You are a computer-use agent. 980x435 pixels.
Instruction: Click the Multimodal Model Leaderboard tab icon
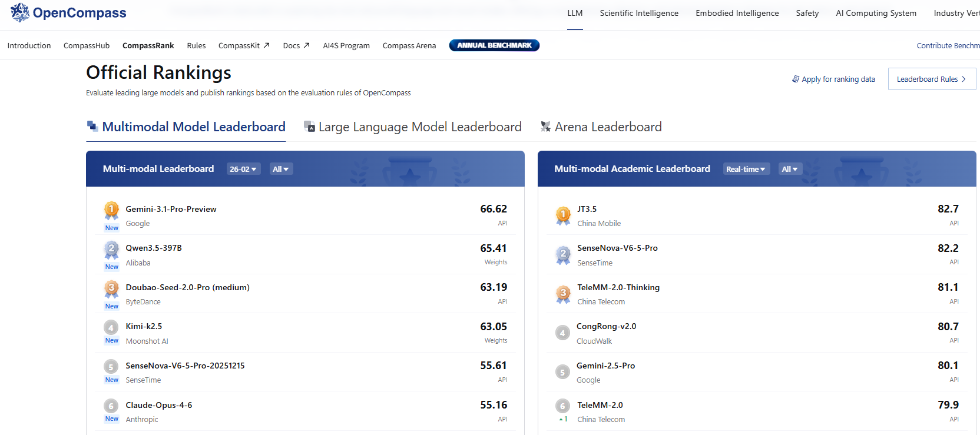[92, 126]
